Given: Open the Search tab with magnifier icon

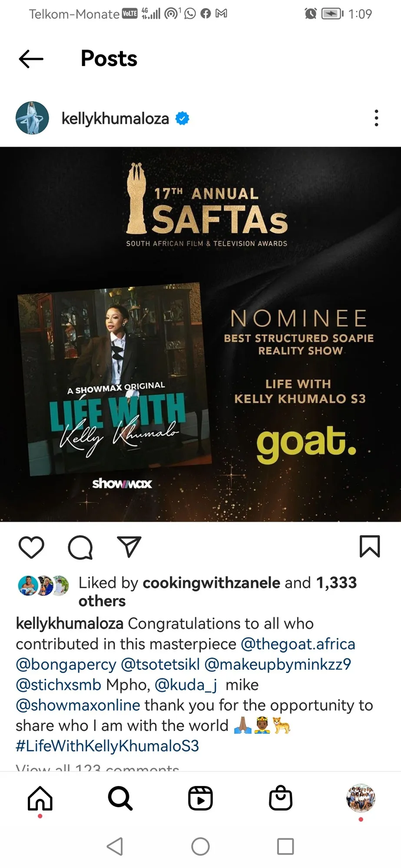Looking at the screenshot, I should tap(120, 799).
